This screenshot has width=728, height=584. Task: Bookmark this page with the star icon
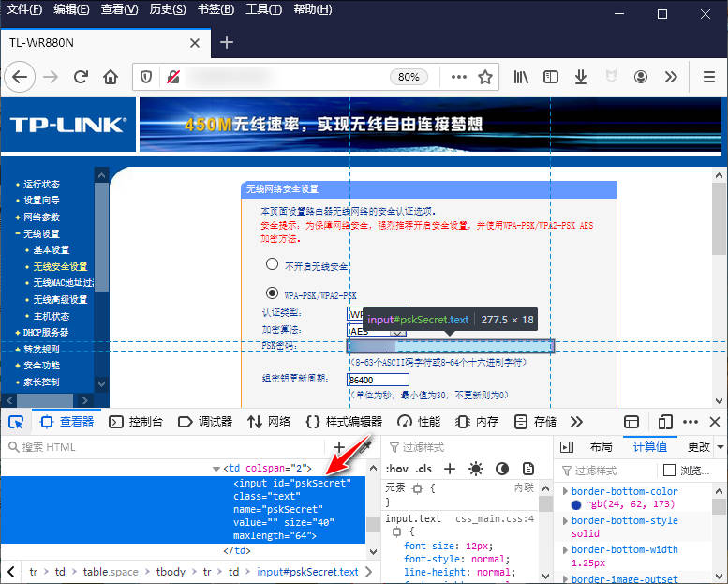(x=485, y=77)
